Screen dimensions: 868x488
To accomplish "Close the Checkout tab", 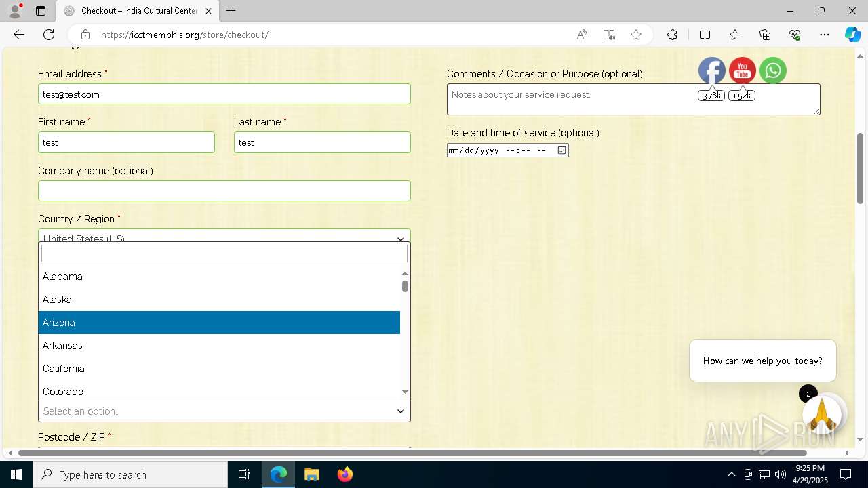I will [x=208, y=11].
